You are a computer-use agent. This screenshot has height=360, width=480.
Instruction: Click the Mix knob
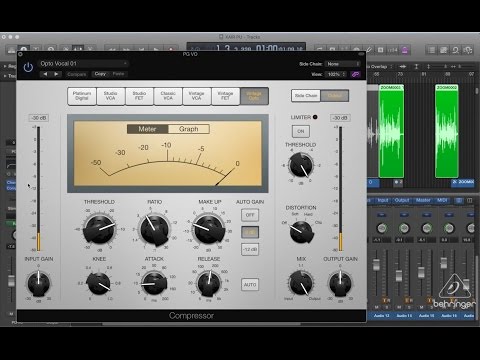point(301,283)
